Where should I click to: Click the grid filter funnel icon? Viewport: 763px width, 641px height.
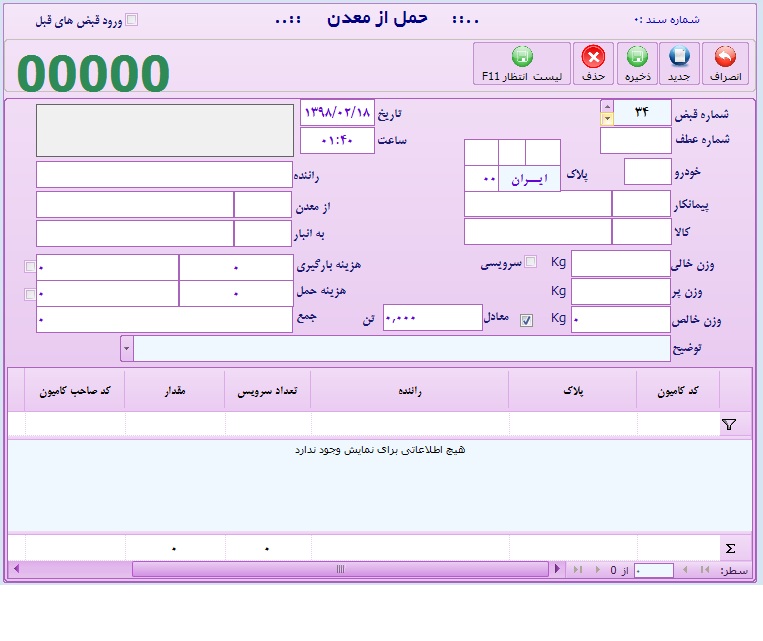(728, 425)
